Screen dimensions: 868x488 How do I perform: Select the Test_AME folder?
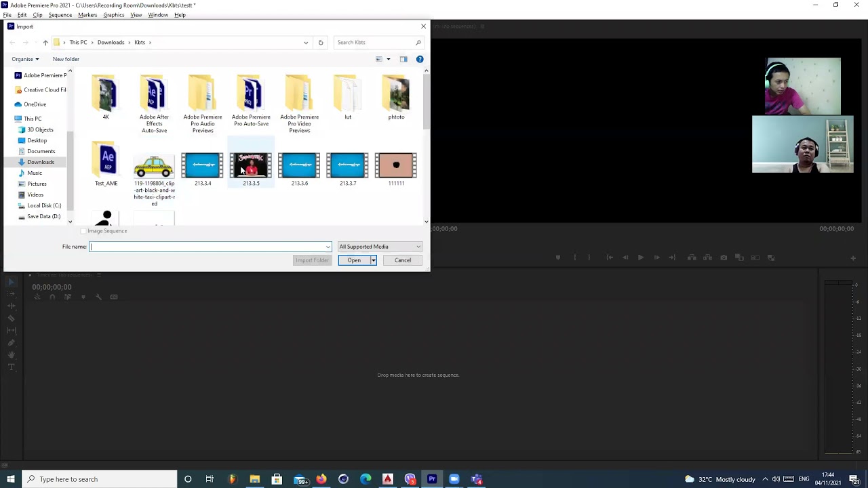(106, 165)
